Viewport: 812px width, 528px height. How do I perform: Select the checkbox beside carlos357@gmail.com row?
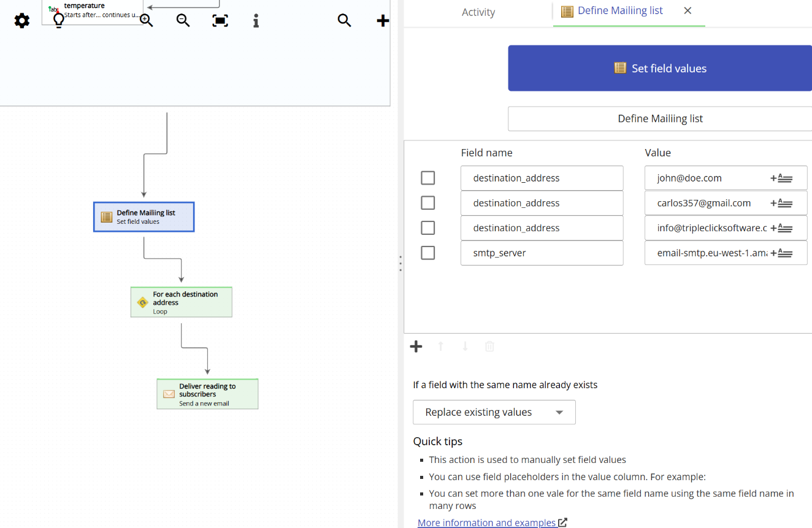tap(427, 202)
